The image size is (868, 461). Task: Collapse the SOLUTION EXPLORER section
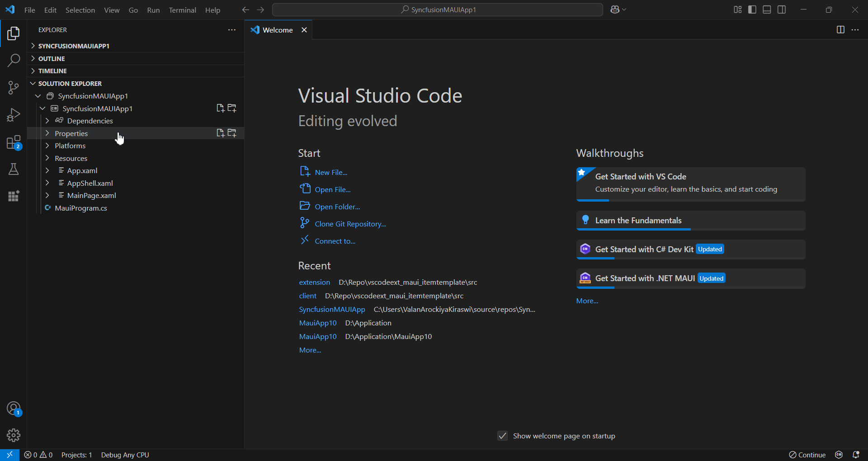(x=70, y=84)
